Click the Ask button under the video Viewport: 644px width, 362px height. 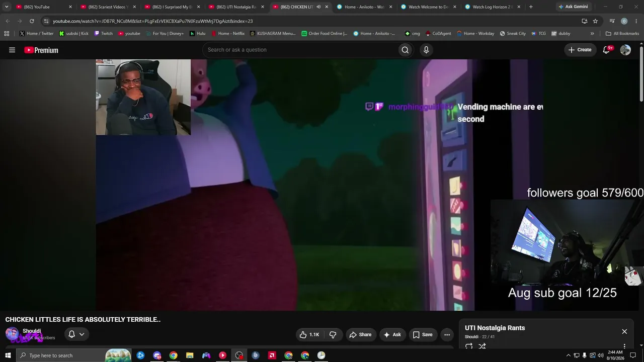(392, 334)
